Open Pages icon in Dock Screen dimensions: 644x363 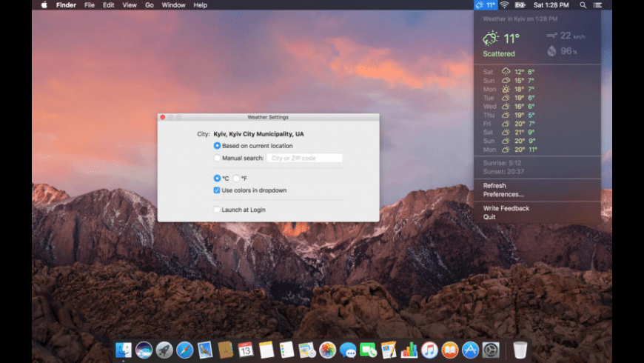pos(389,350)
